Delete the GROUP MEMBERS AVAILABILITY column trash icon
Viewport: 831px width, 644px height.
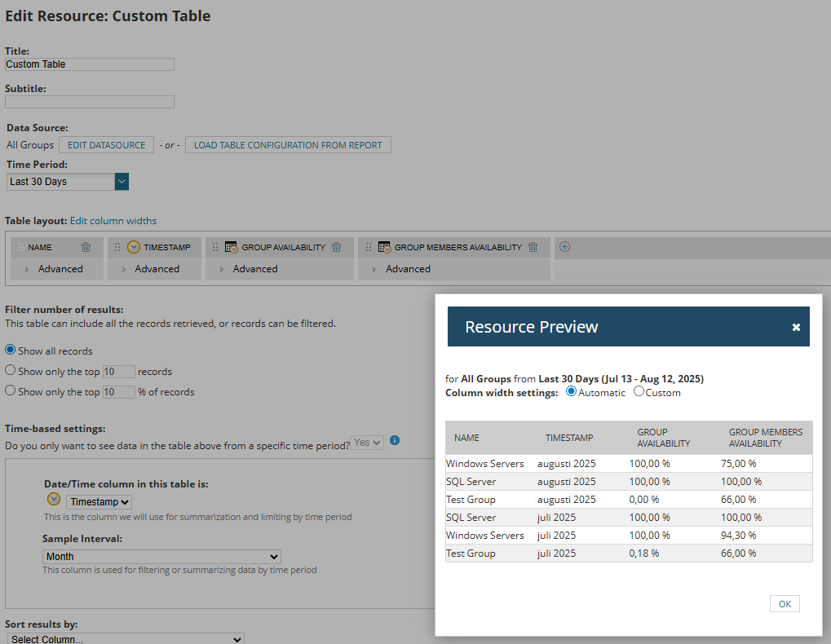coord(533,247)
